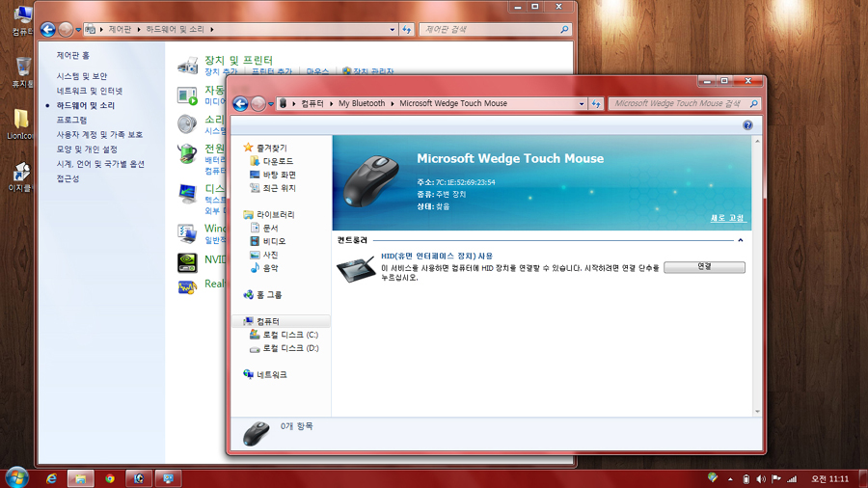This screenshot has height=488, width=868.
Task: Select 즐겨찾기 favorites in navigation pane
Action: tap(271, 148)
